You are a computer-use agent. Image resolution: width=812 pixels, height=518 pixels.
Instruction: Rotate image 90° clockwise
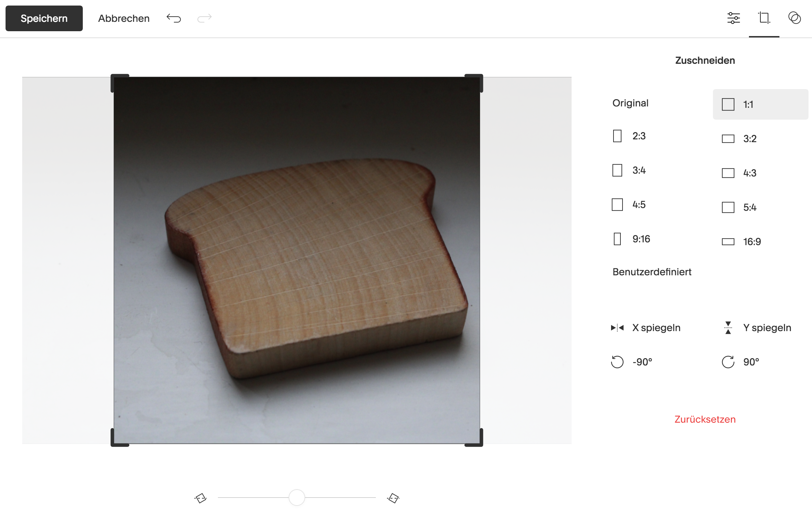pyautogui.click(x=741, y=362)
